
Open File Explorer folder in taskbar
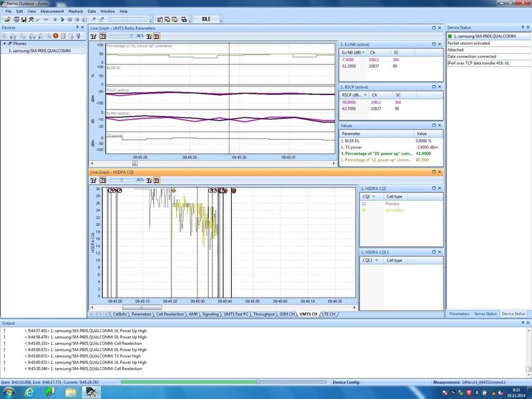tap(71, 392)
